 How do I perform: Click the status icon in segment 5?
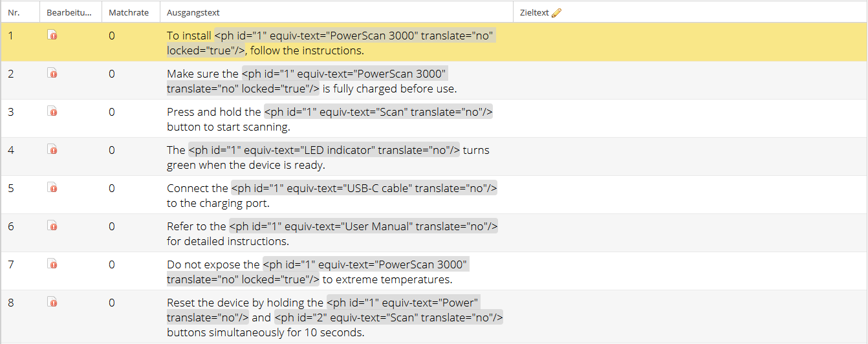[52, 188]
